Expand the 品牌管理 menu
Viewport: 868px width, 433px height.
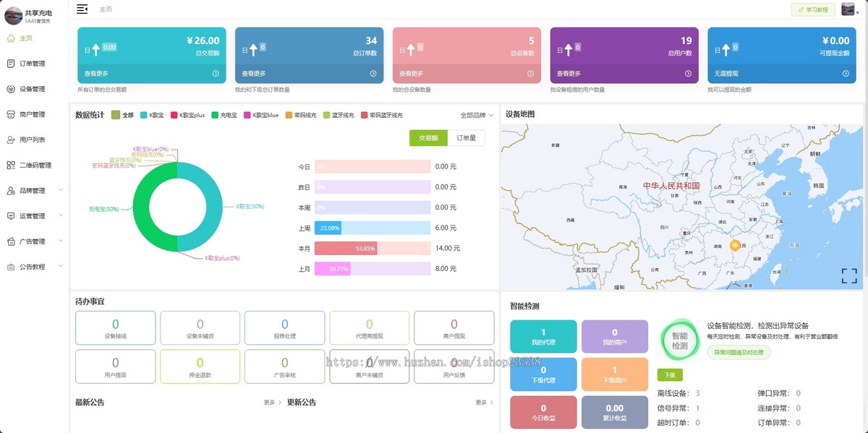click(33, 189)
